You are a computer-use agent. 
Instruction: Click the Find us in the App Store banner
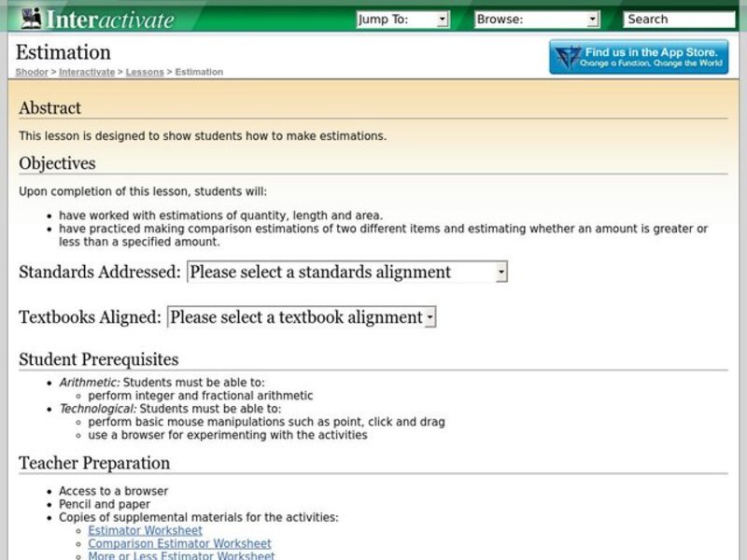tap(638, 56)
